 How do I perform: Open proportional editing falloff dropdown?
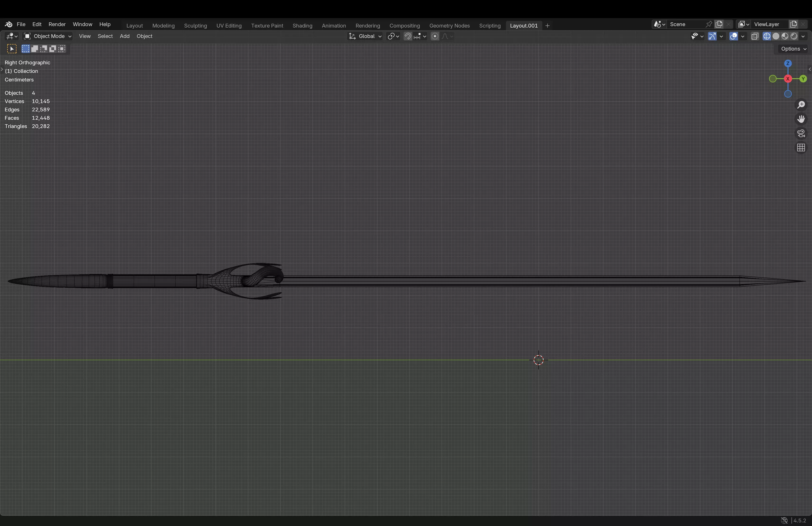448,36
